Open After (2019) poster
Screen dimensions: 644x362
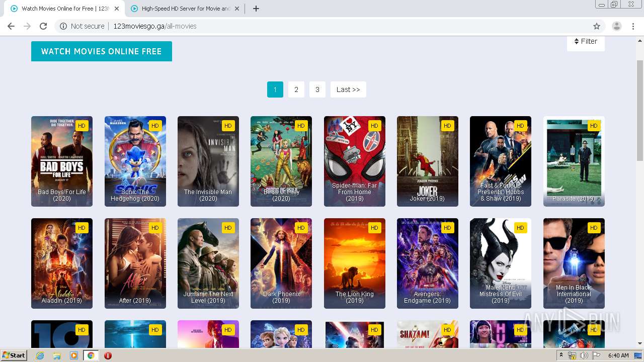pos(135,263)
